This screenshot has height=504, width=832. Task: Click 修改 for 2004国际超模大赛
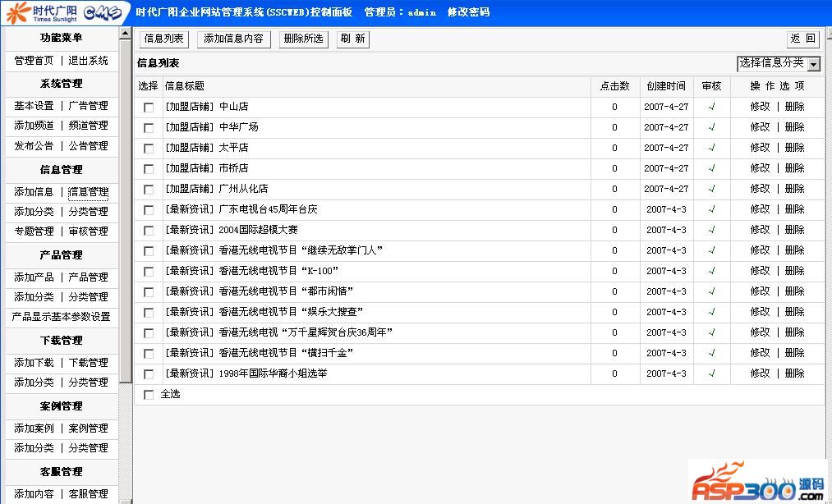(760, 230)
